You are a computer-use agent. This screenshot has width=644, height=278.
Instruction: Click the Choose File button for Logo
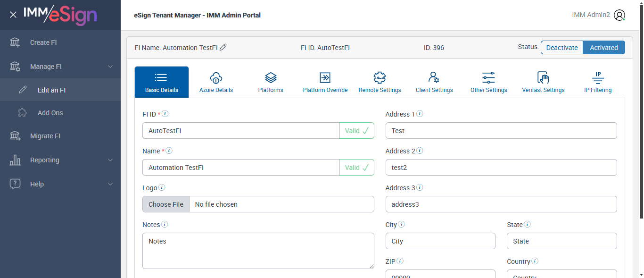(166, 204)
